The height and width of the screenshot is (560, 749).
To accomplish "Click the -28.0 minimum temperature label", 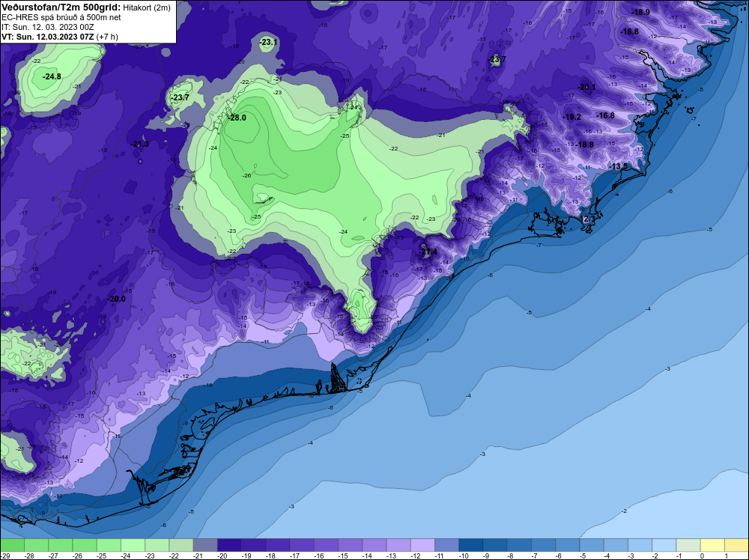I will [x=237, y=118].
